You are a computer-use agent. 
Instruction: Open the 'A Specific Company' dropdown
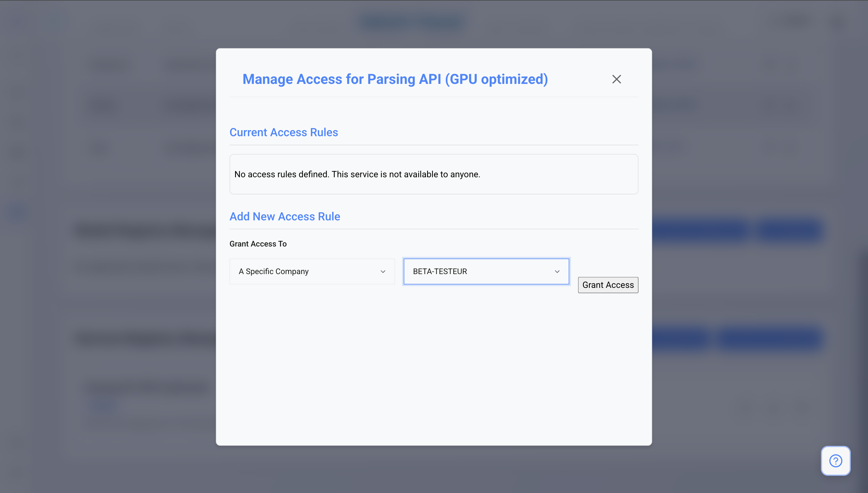[312, 271]
